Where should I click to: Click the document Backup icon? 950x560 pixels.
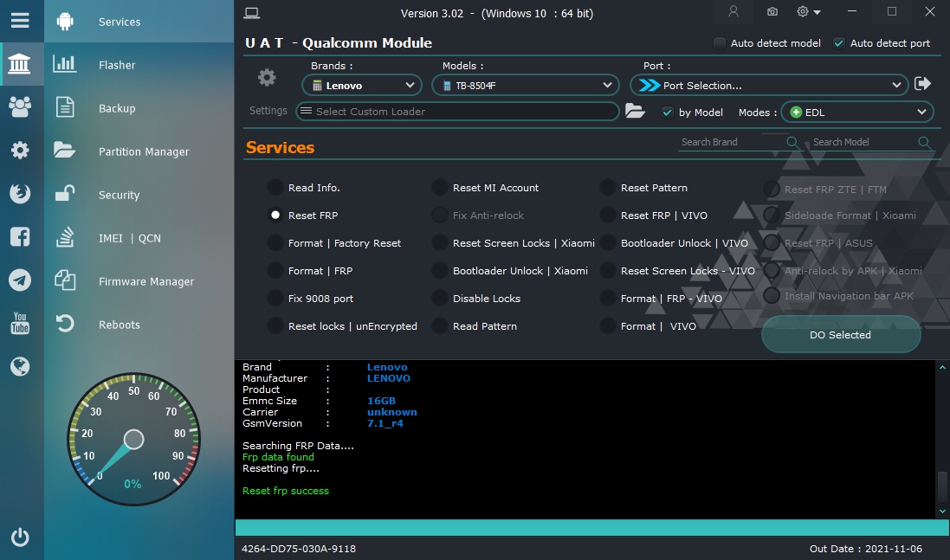point(65,108)
